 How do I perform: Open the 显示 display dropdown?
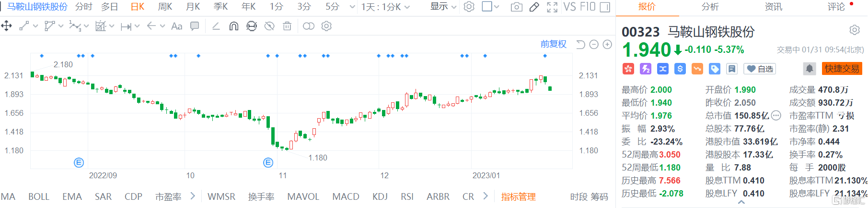[443, 7]
